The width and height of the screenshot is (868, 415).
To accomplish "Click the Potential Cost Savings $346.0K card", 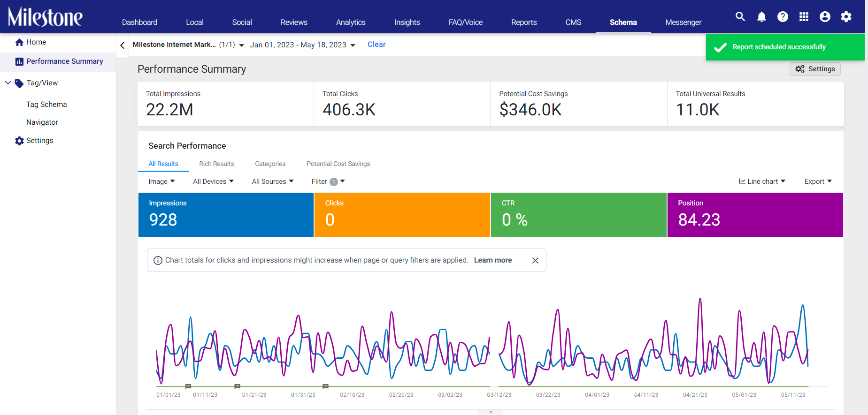I will (x=579, y=104).
